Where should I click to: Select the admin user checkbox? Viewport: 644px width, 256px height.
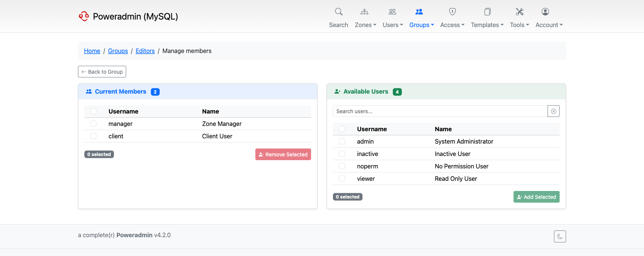(342, 141)
